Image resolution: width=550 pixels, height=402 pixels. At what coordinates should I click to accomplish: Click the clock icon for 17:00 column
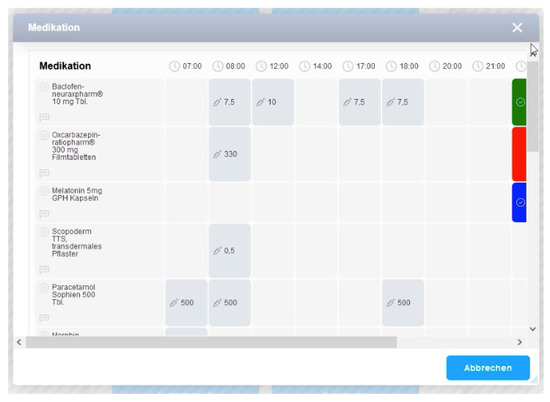coord(348,66)
